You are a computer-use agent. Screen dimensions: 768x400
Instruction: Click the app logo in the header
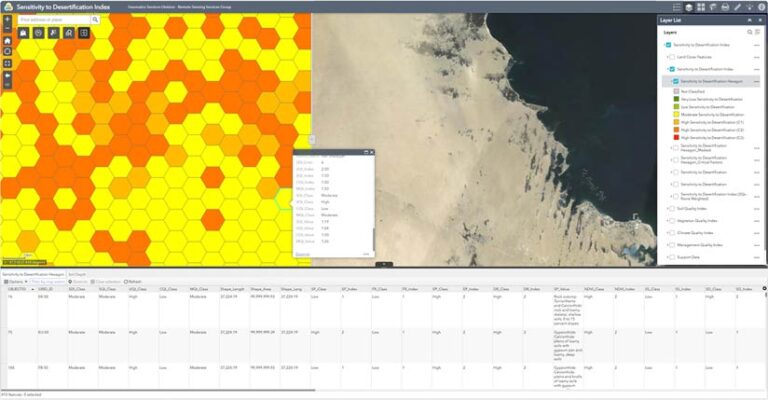pos(7,7)
